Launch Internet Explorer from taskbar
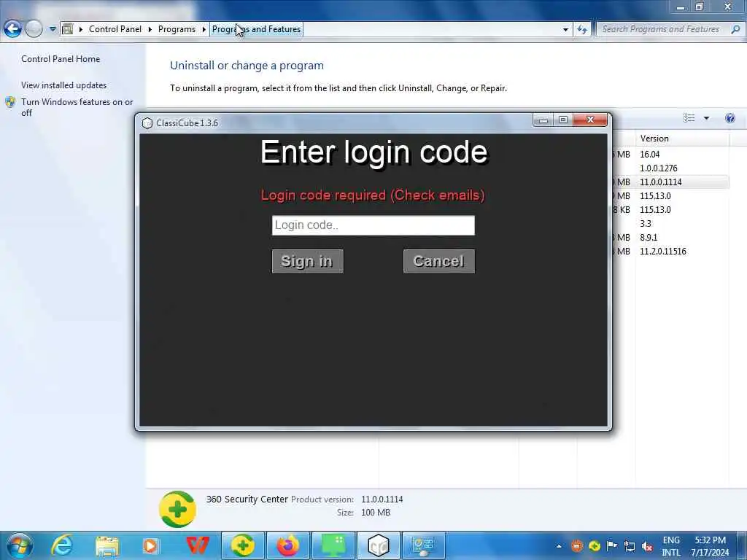 click(x=62, y=545)
